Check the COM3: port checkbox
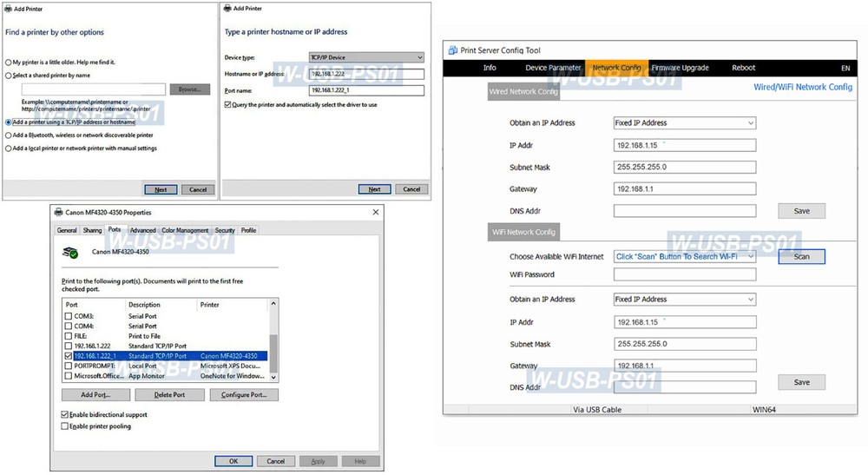Viewport: 868px width, 475px height. [69, 316]
